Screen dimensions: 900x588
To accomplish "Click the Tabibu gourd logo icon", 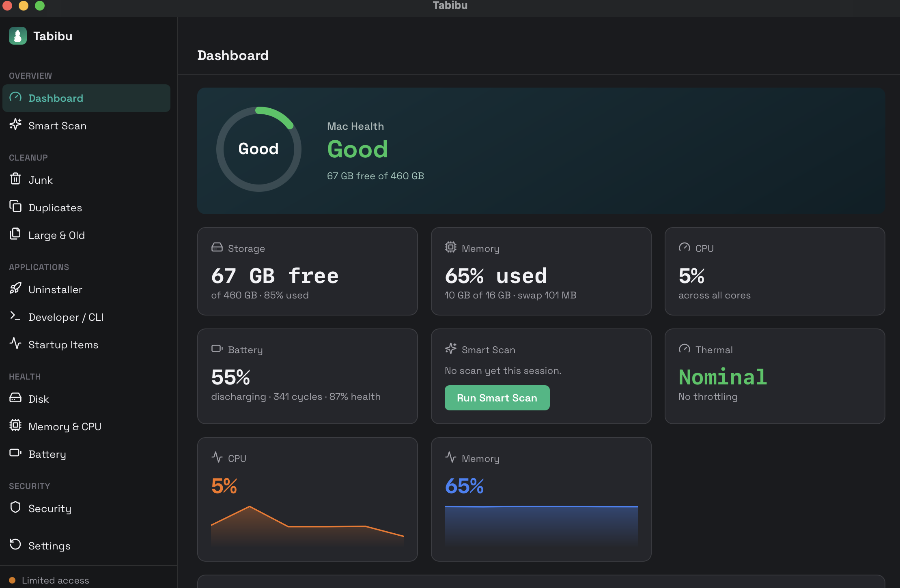I will point(18,36).
